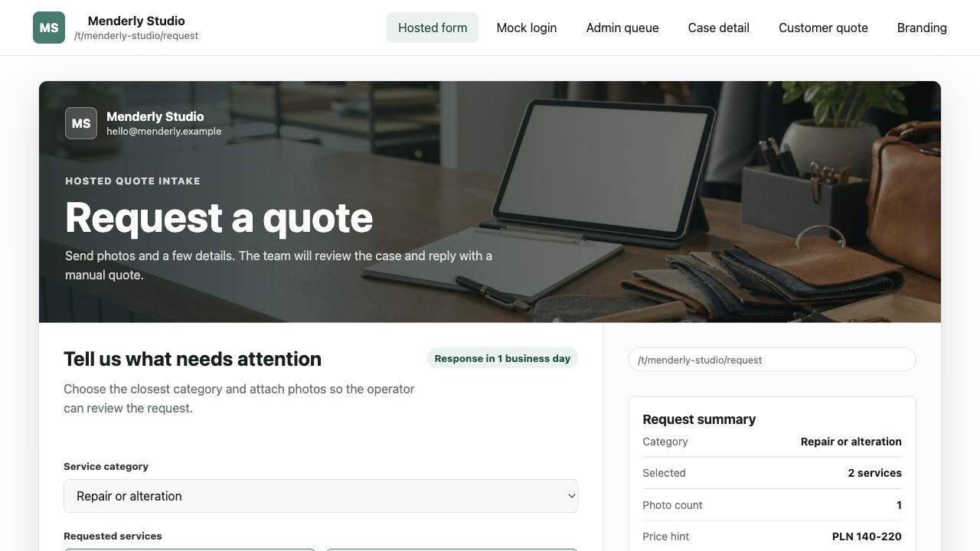980x551 pixels.
Task: Switch to Mock login tab
Action: [x=527, y=28]
